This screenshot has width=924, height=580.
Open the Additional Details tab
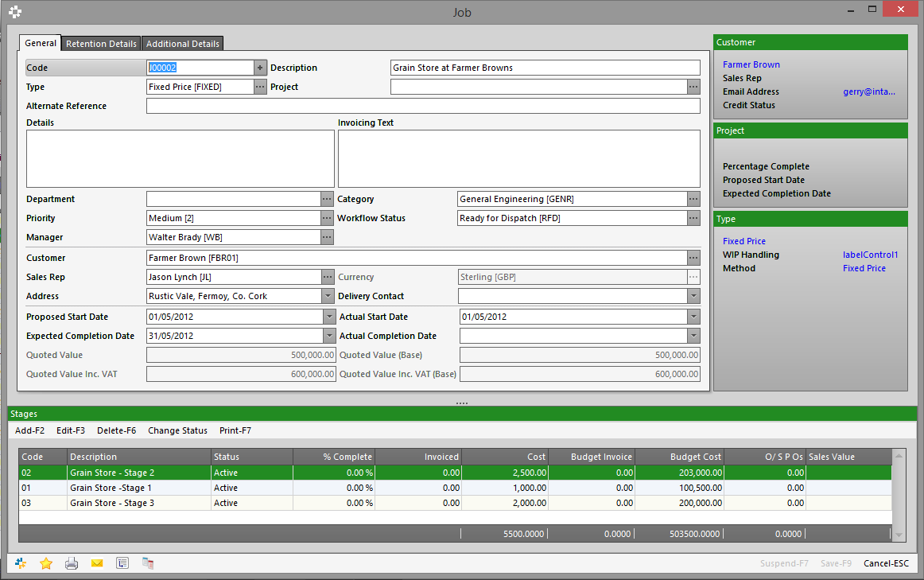[182, 44]
